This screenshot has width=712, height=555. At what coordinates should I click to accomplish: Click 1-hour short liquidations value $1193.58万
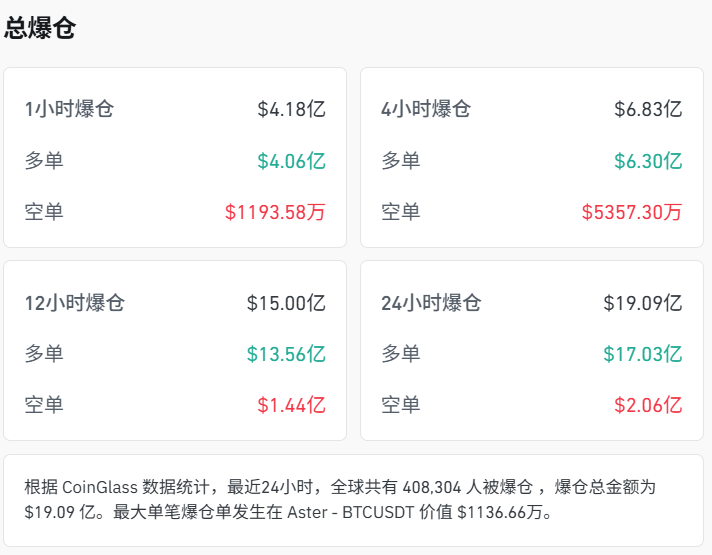tap(275, 212)
